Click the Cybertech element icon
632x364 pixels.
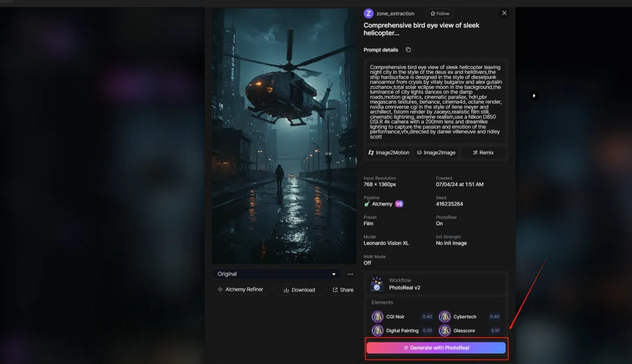pyautogui.click(x=445, y=317)
